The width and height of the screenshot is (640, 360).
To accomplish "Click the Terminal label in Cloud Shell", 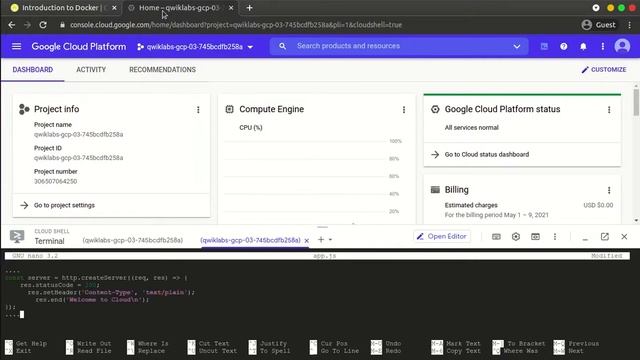I will [49, 241].
